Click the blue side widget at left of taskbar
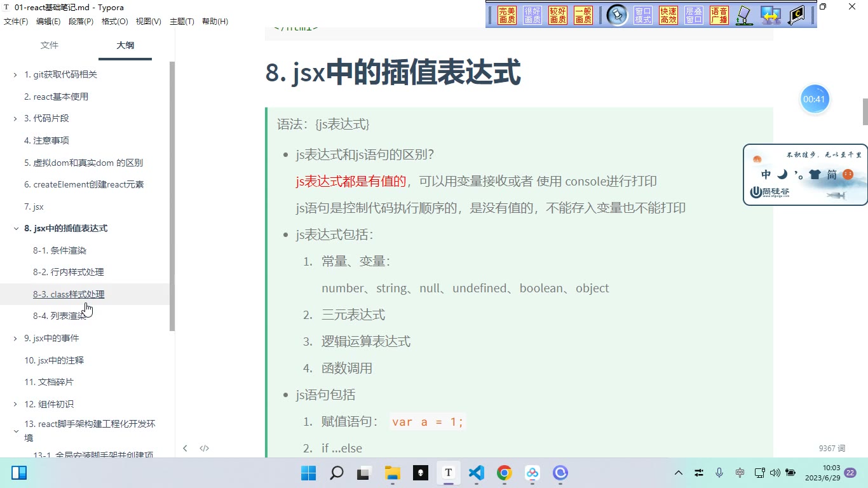 pyautogui.click(x=19, y=473)
